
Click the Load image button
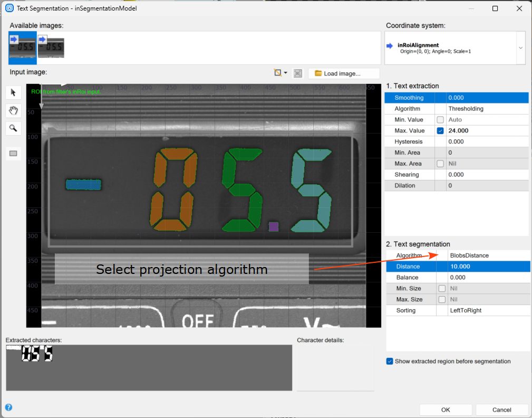tap(343, 73)
